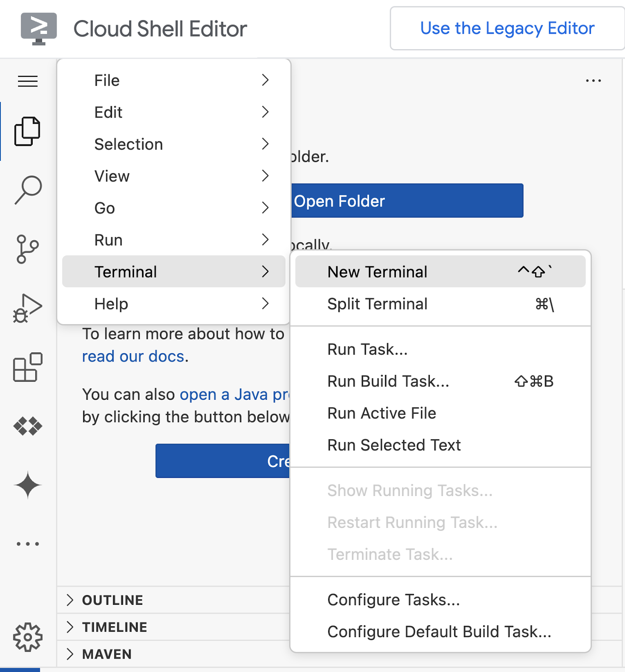Open the Manage gear icon
Image resolution: width=625 pixels, height=672 pixels.
point(28,637)
